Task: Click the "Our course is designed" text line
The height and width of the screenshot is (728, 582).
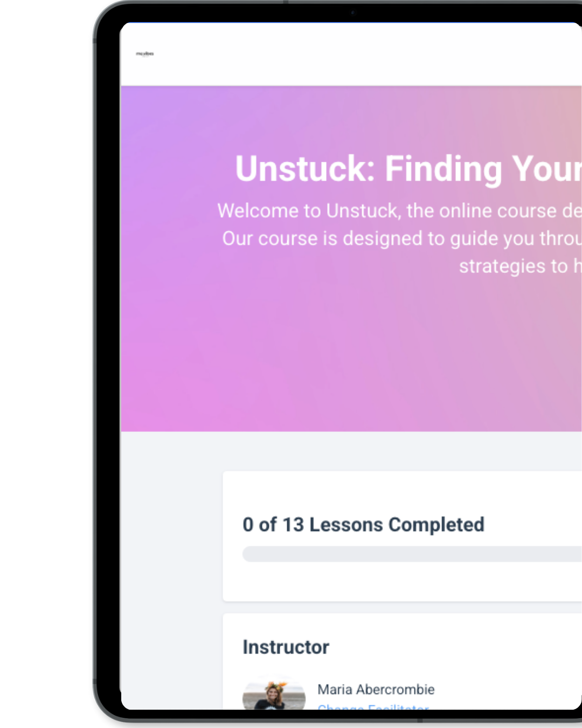Action: pos(401,238)
